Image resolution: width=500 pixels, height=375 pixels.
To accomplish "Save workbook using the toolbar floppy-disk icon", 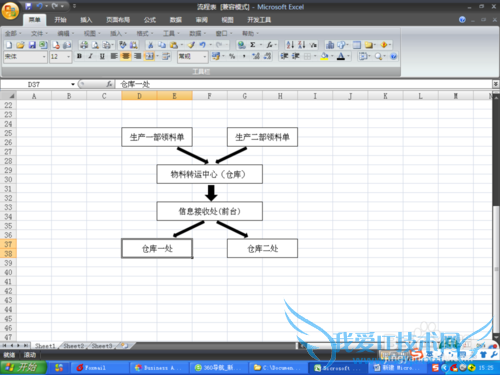I will [x=32, y=45].
